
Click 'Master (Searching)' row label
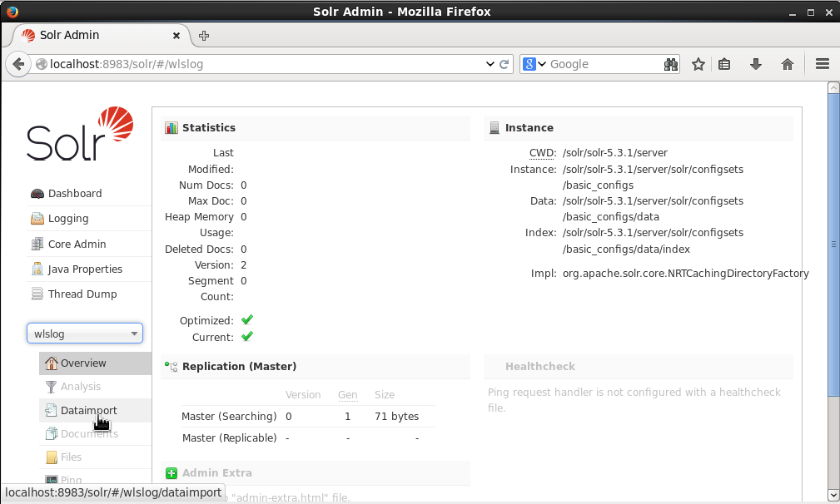click(229, 416)
